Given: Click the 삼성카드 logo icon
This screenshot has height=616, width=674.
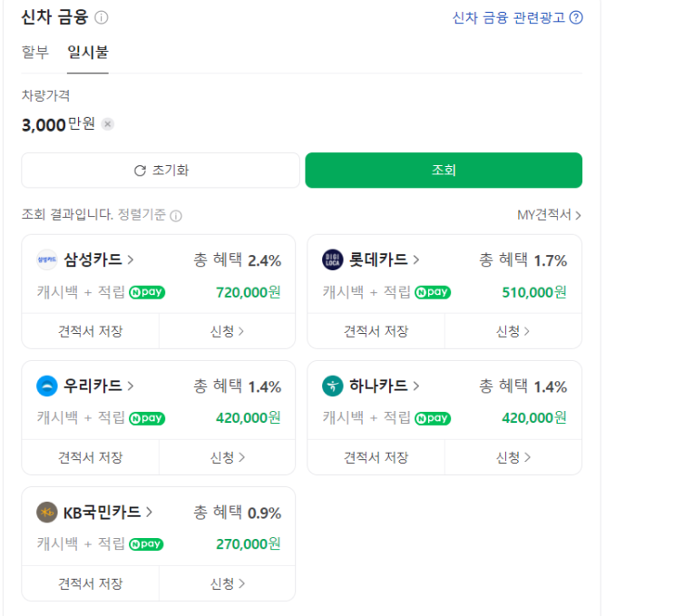Looking at the screenshot, I should point(47,260).
